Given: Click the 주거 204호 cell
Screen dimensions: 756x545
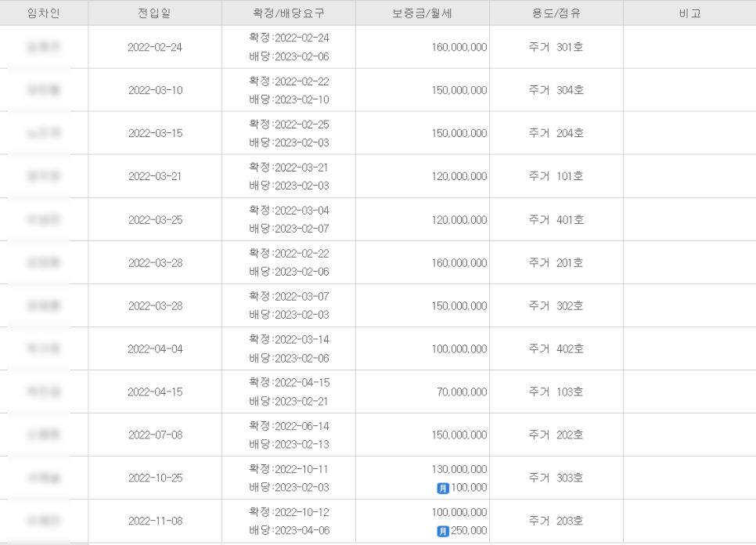Looking at the screenshot, I should pyautogui.click(x=556, y=133).
